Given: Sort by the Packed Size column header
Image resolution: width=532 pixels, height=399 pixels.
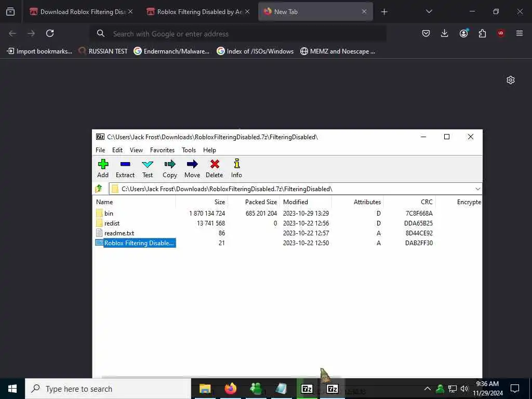Looking at the screenshot, I should (x=254, y=202).
